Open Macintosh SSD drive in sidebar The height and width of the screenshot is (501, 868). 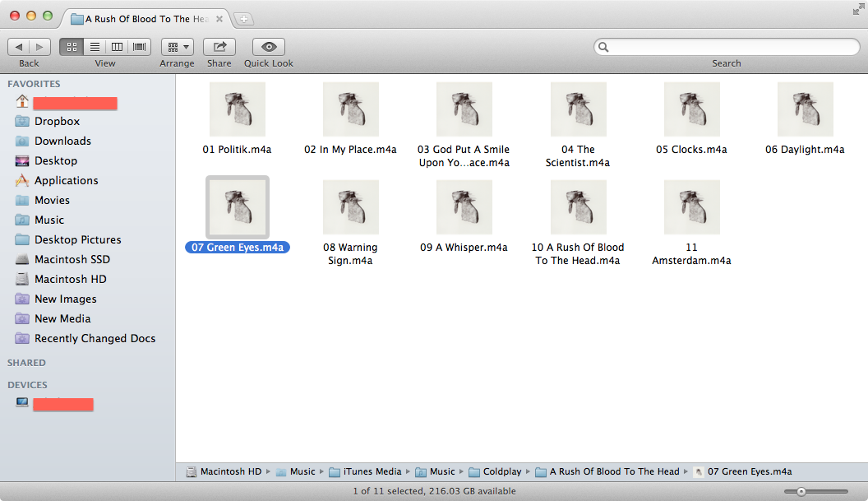[x=62, y=259]
